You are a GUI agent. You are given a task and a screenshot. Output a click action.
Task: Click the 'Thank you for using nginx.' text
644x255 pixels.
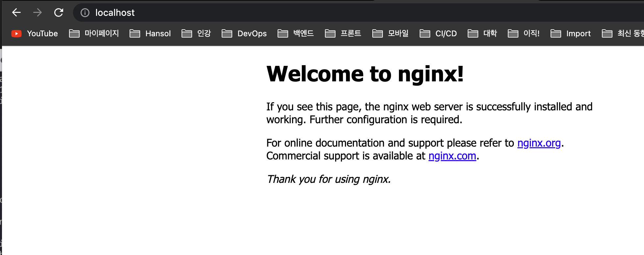(329, 179)
